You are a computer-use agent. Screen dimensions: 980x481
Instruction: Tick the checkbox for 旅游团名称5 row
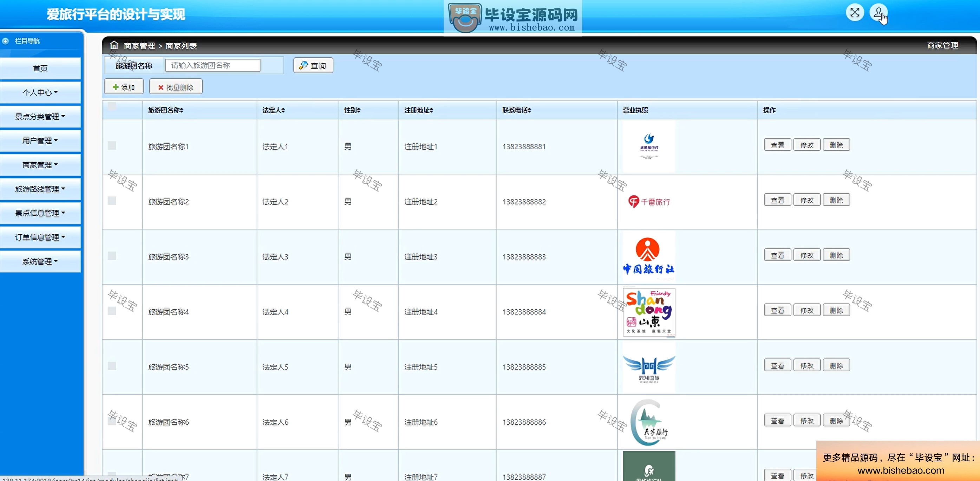click(112, 366)
